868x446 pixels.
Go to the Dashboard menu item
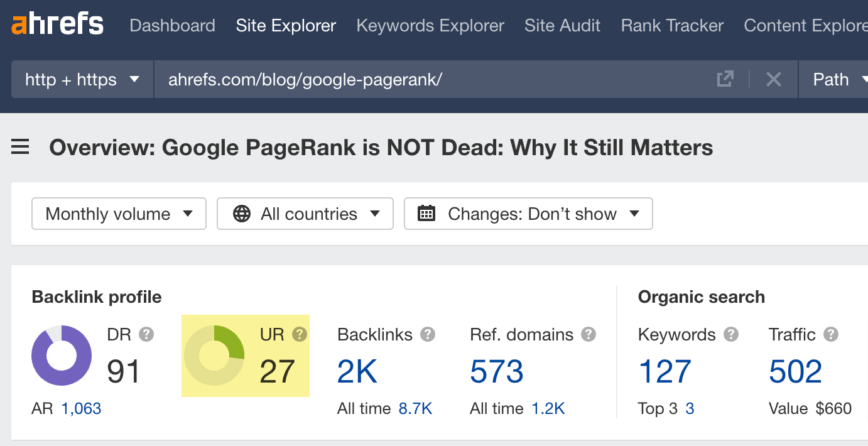(x=172, y=26)
